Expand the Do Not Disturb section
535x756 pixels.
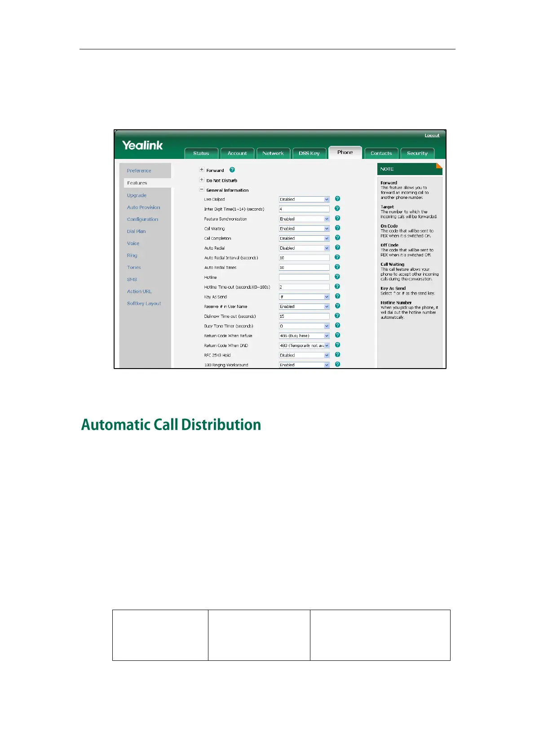coord(202,180)
